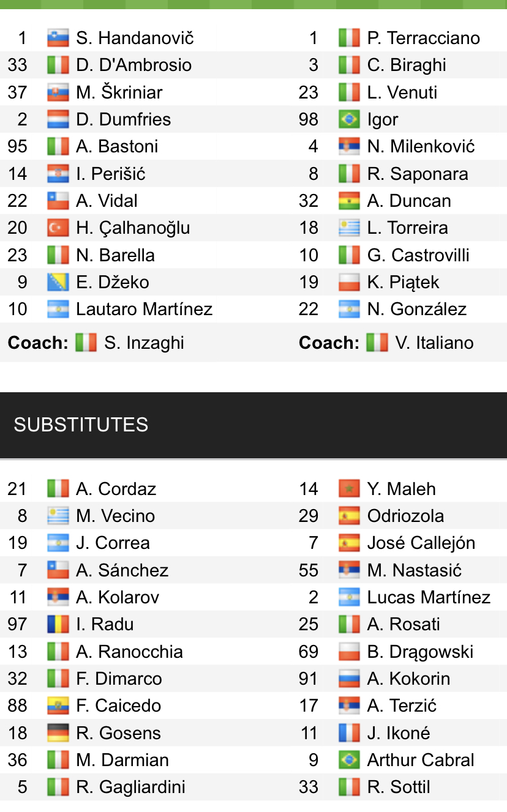The height and width of the screenshot is (812, 507).
Task: Click the Slovenian flag beside S. Handanovič
Action: [58, 39]
